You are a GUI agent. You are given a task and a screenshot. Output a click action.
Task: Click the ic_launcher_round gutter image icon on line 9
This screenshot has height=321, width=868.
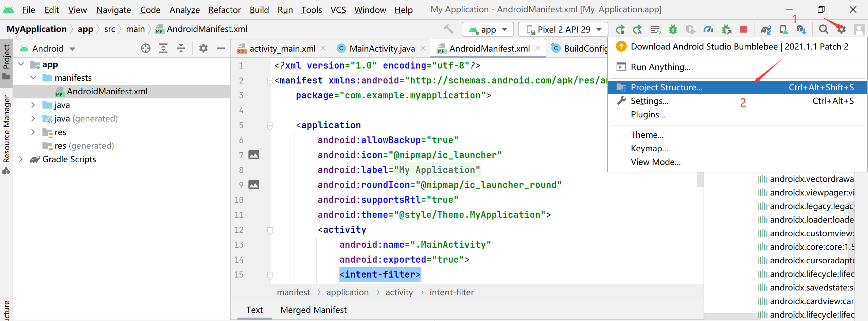click(254, 185)
